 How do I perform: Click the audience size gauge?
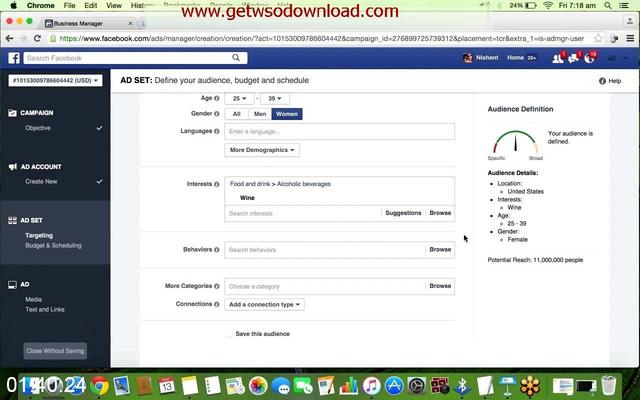[515, 142]
